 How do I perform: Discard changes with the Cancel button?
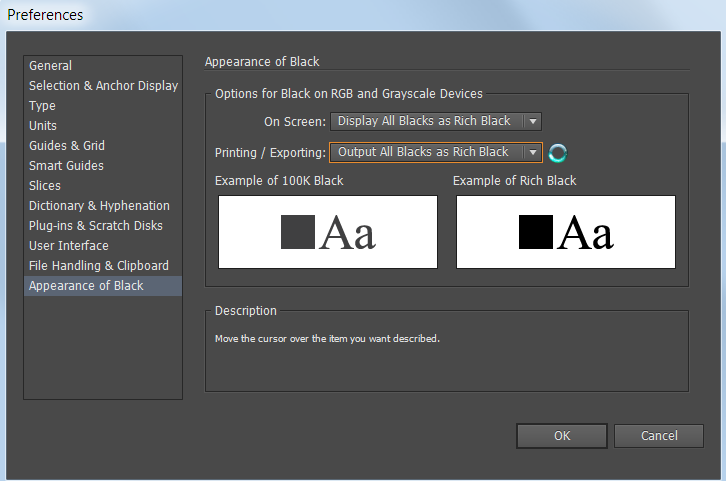pos(659,436)
